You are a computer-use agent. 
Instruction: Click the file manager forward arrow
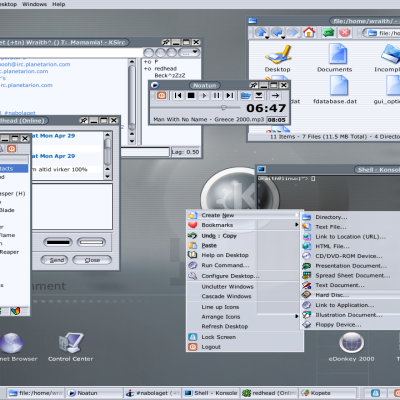pyautogui.click(x=293, y=33)
